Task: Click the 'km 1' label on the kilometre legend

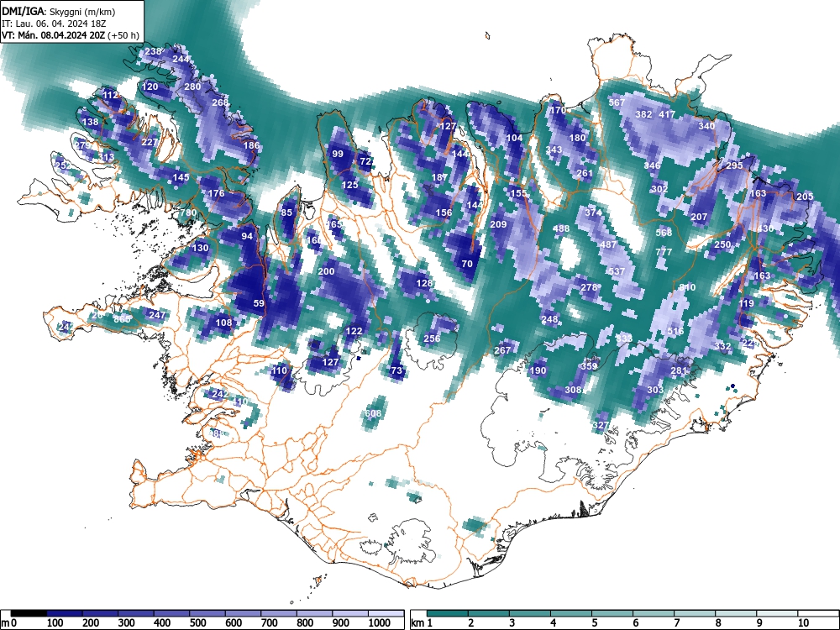Action: (423, 623)
